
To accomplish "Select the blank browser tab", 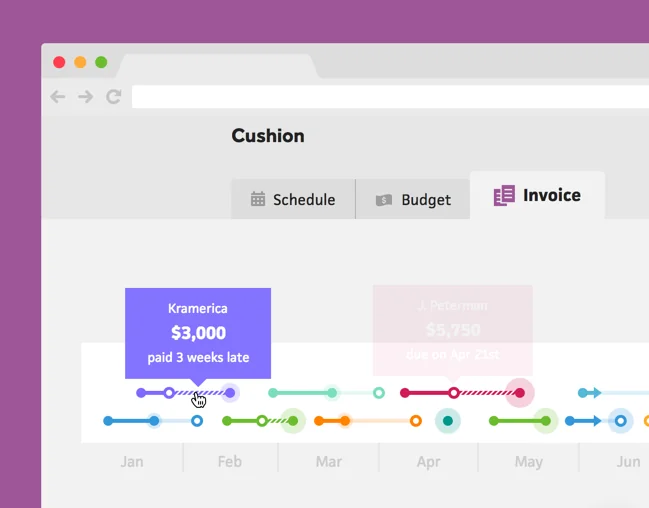I will 217,66.
